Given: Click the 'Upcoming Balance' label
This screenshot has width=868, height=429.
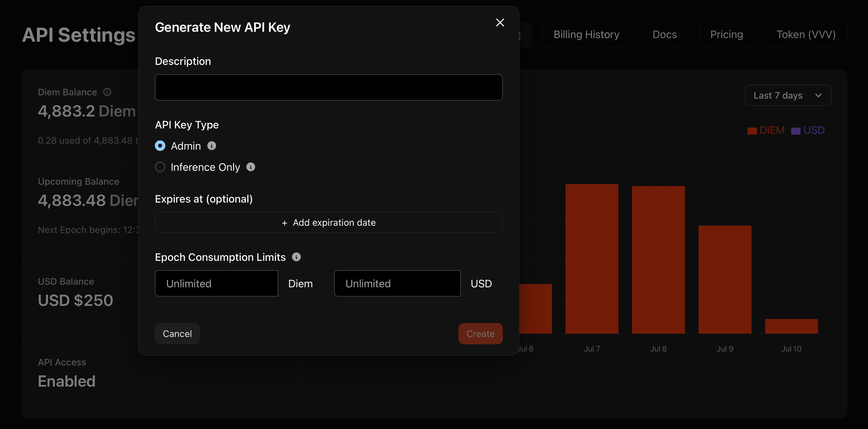Looking at the screenshot, I should pyautogui.click(x=78, y=181).
